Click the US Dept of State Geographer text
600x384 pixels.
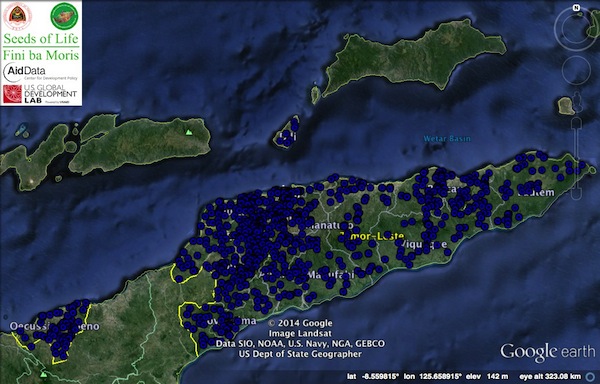point(300,354)
